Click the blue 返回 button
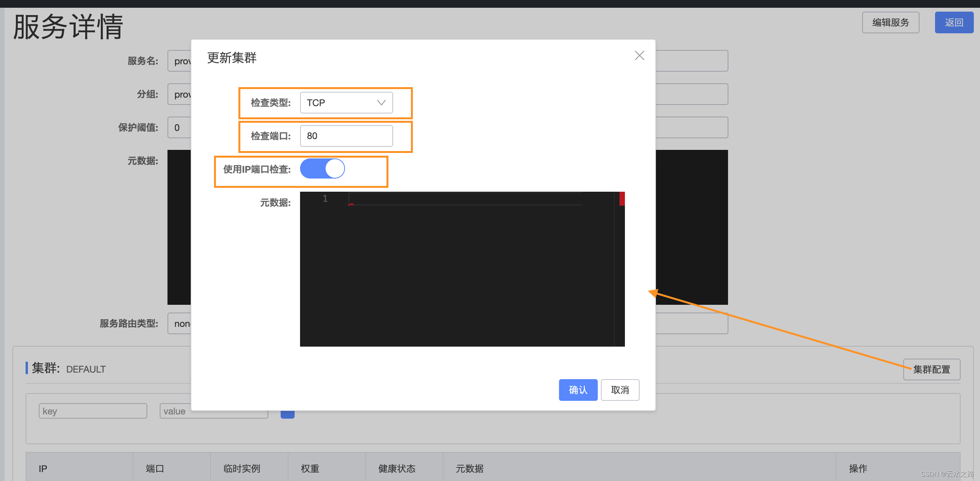Viewport: 980px width, 481px height. click(954, 22)
